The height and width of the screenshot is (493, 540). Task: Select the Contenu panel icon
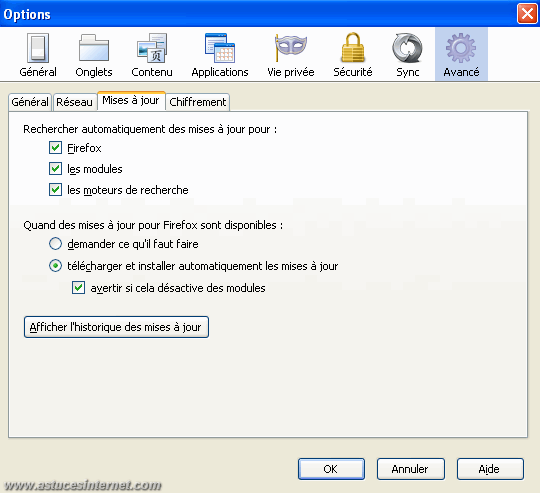click(152, 55)
